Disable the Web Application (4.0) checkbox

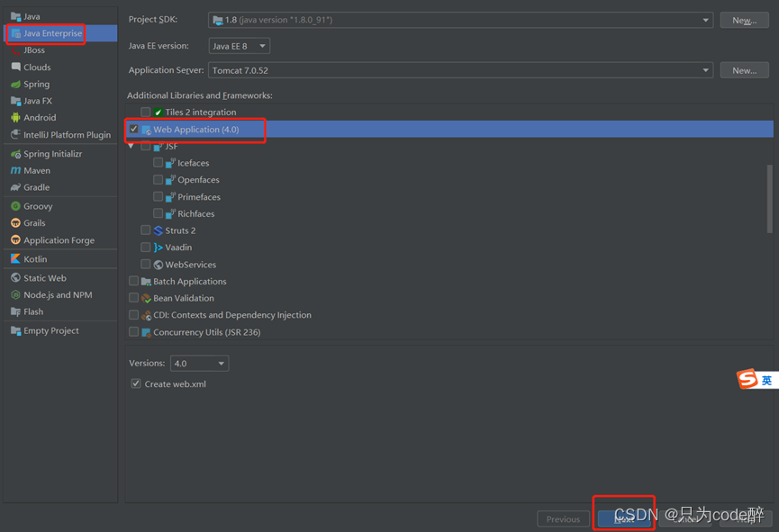(x=133, y=130)
